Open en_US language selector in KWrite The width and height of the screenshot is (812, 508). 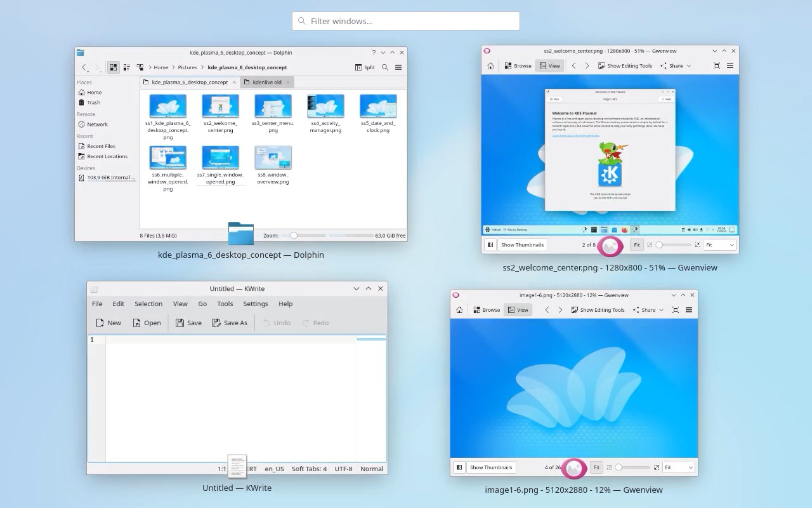point(274,469)
